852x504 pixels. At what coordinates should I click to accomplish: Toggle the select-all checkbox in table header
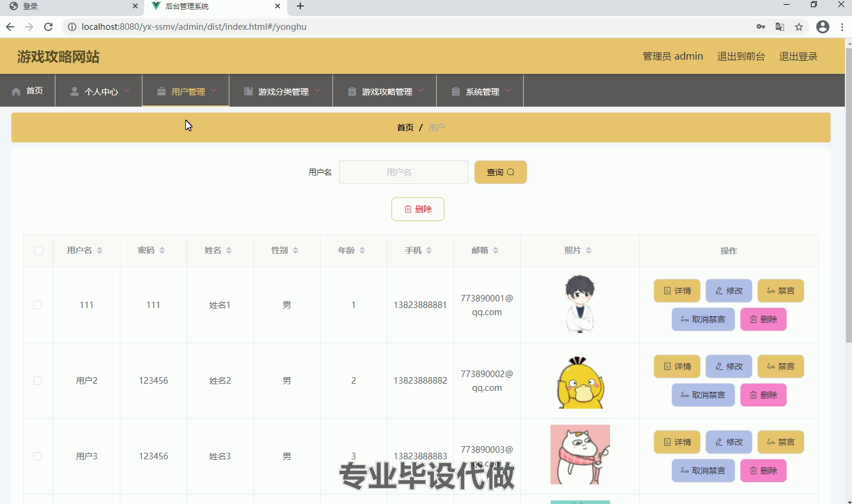(39, 251)
